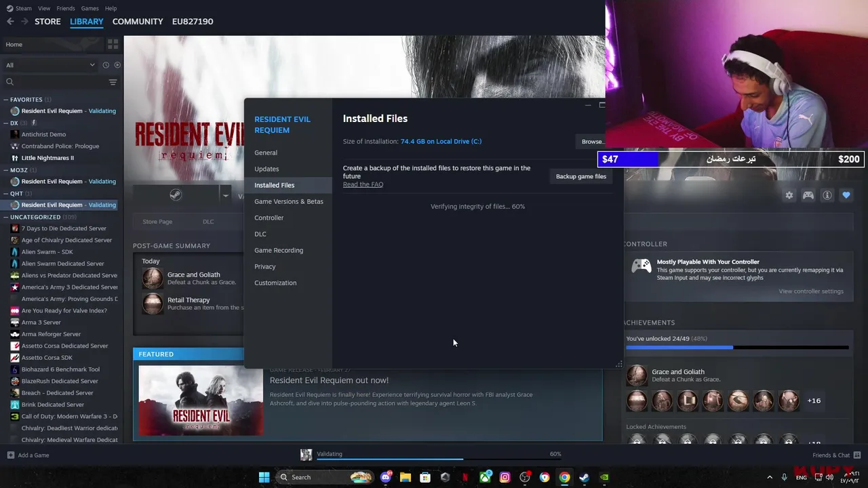Open Windows Start menu

click(x=264, y=477)
